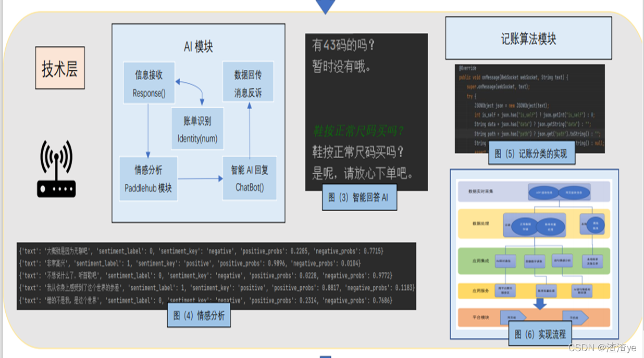Select the 技术层 label box
Screen dimensions: 644x358
[x=60, y=68]
